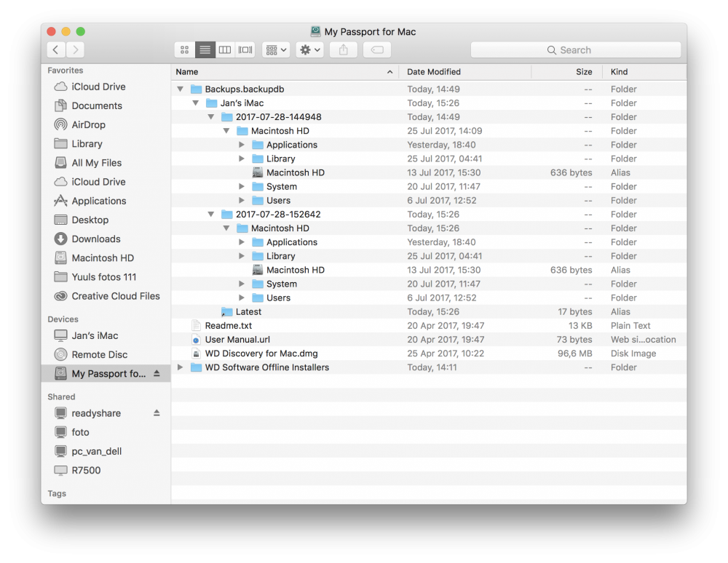The height and width of the screenshot is (563, 728).
Task: Collapse the 2017-07-28-152642 folder
Action: pos(211,215)
